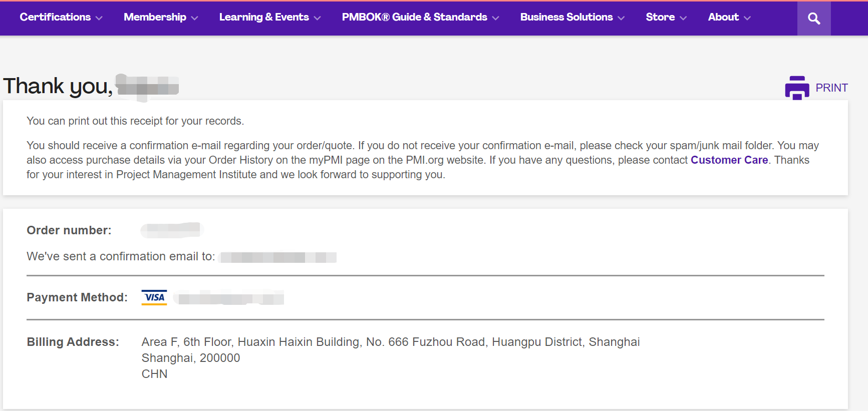Viewport: 868px width, 411px height.
Task: Expand the Certifications dropdown chevron
Action: (x=99, y=18)
